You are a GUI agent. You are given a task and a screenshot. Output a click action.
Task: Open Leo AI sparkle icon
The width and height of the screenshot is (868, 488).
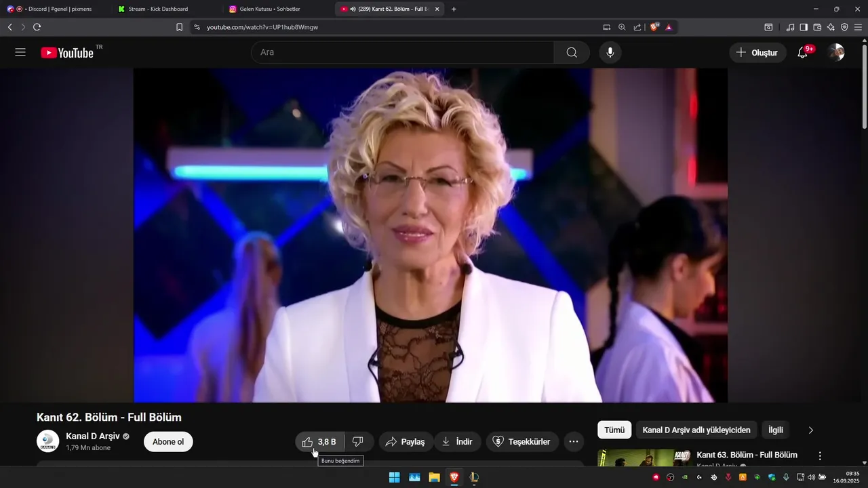831,27
